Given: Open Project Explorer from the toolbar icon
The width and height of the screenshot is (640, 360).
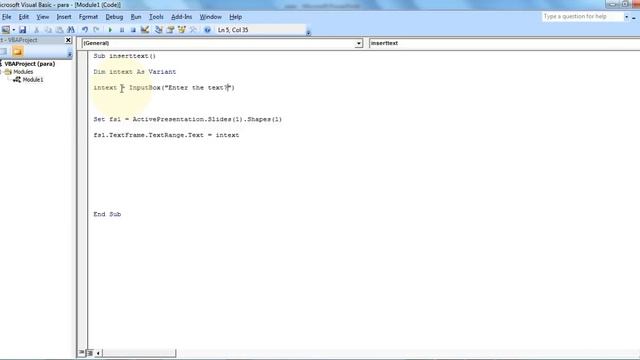Looking at the screenshot, I should point(159,30).
